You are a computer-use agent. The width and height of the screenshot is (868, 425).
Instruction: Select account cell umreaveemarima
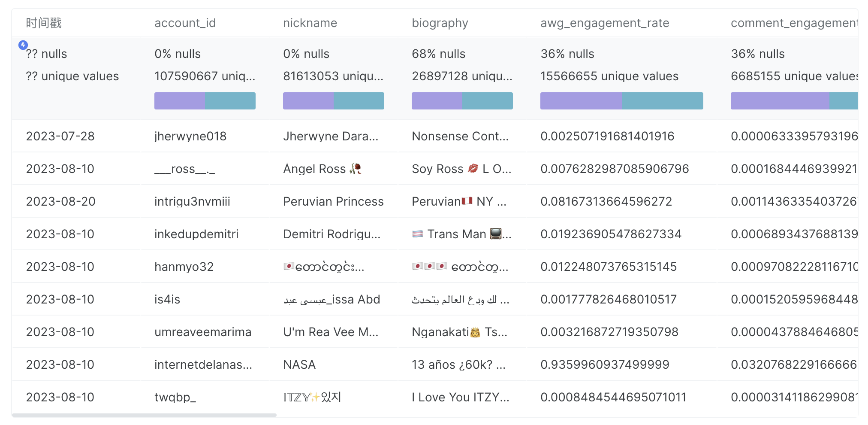tap(203, 332)
